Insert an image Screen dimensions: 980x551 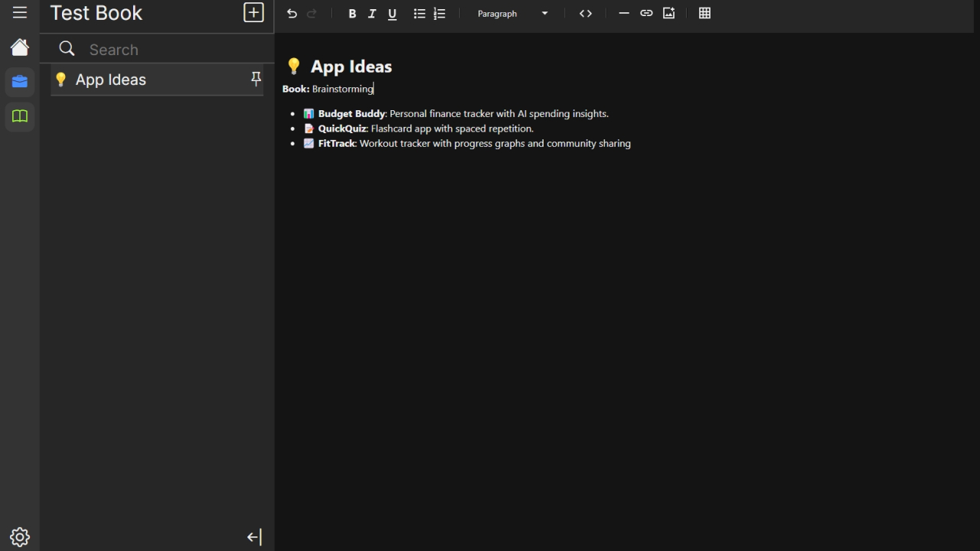click(669, 14)
